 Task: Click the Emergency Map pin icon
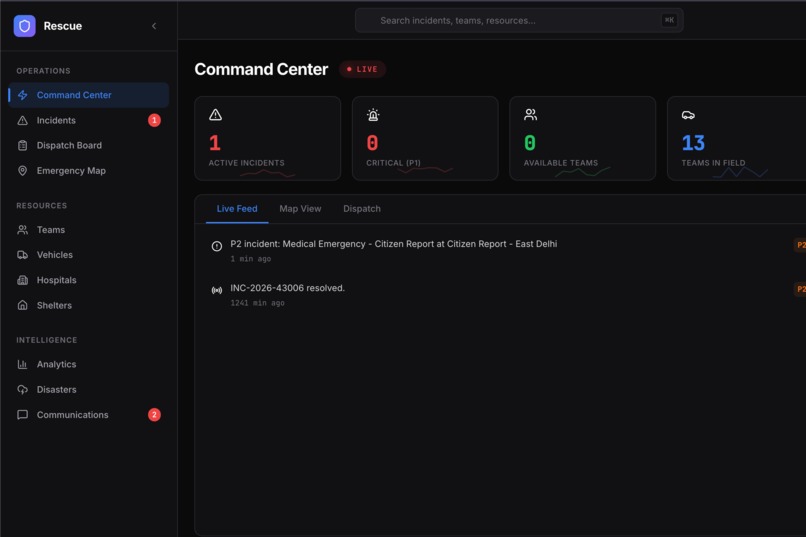(x=23, y=171)
